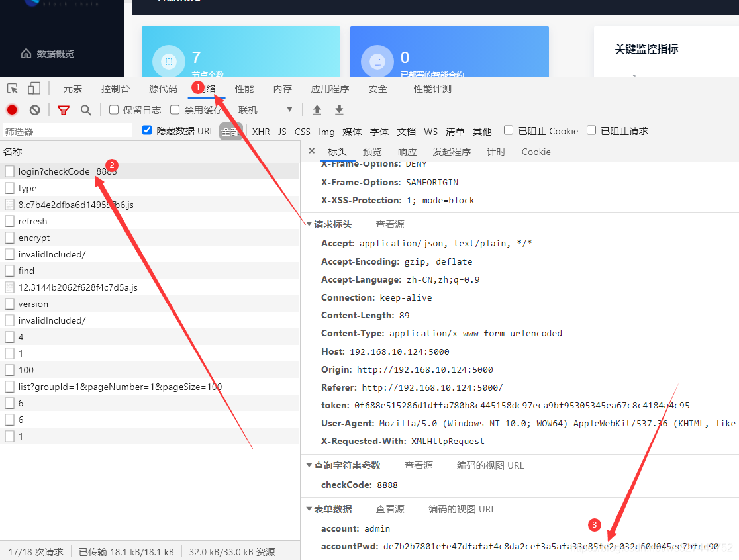Select the refresh request row
The image size is (739, 560).
click(150, 221)
